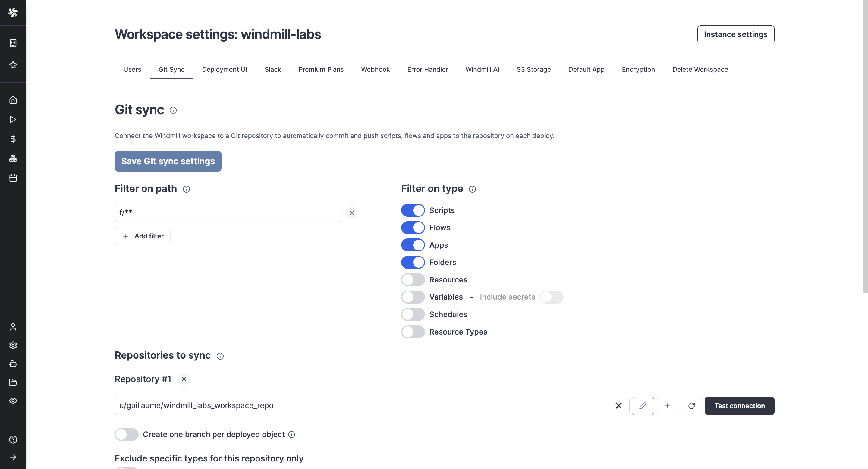Open Resources cubes icon in sidebar

13,158
